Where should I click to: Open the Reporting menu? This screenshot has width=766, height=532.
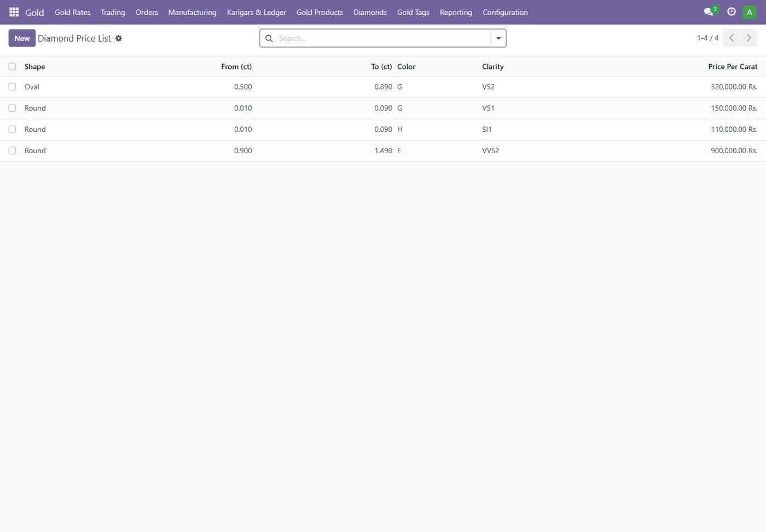[x=456, y=12]
